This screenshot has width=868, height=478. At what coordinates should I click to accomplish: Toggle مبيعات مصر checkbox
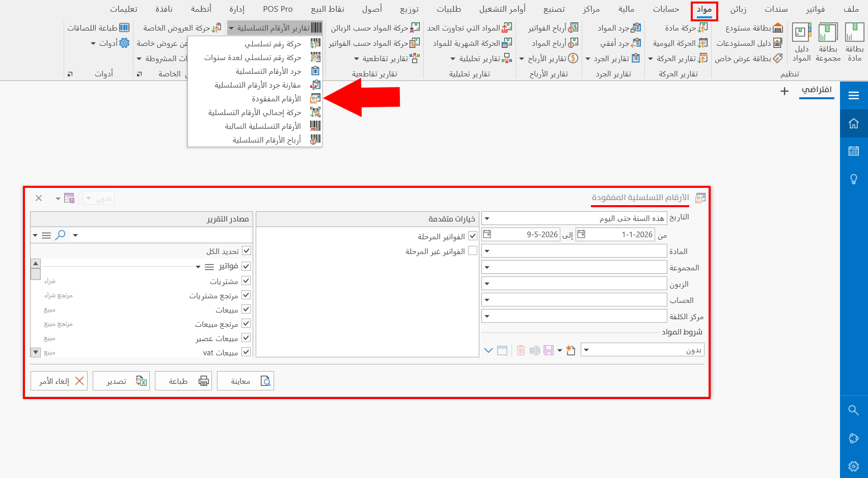click(x=246, y=338)
